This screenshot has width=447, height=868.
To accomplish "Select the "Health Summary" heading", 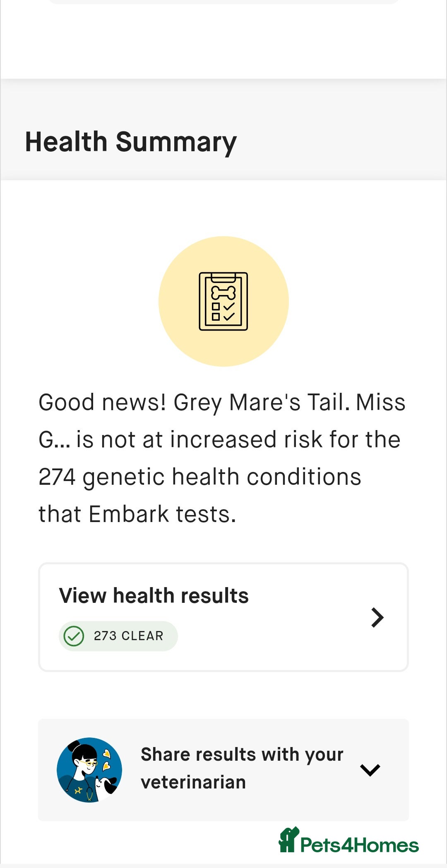I will point(131,142).
